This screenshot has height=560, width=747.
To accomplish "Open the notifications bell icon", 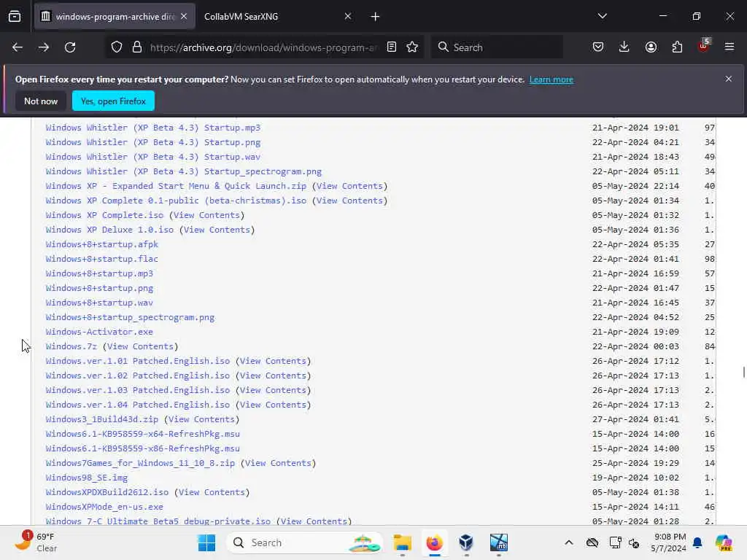I will (697, 542).
